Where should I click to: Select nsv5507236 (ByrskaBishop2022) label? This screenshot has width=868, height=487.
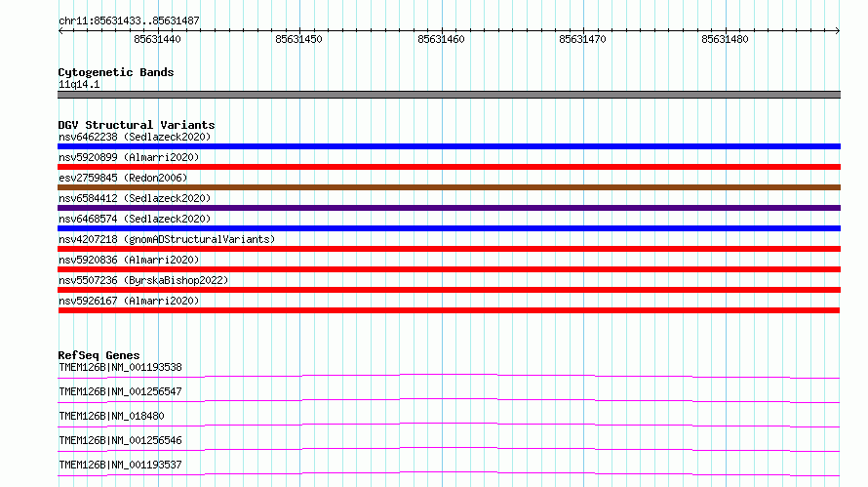point(143,280)
